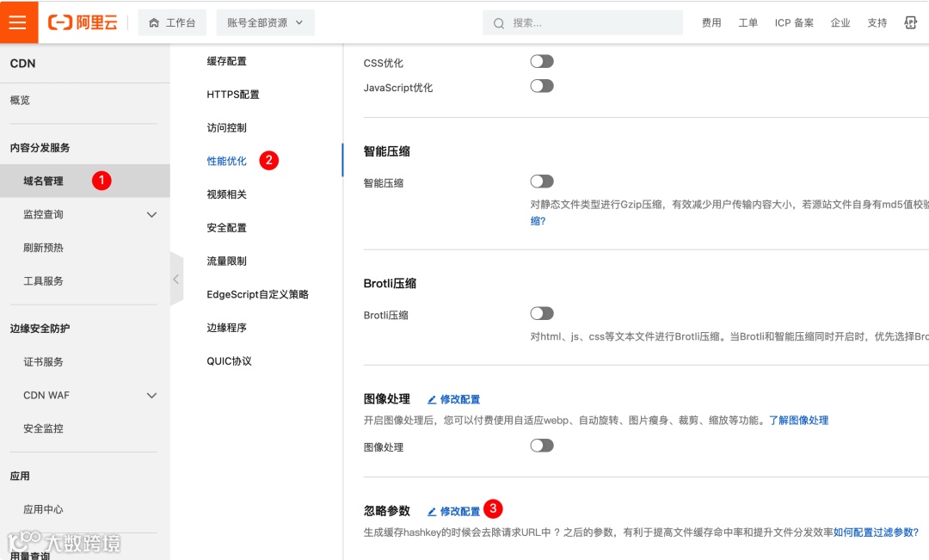Open the 企业 menu

pyautogui.click(x=840, y=22)
